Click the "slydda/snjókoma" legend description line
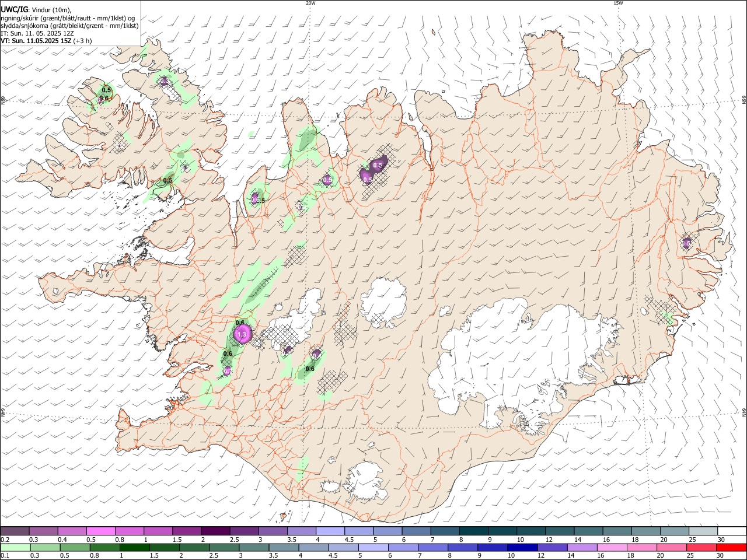 69,25
